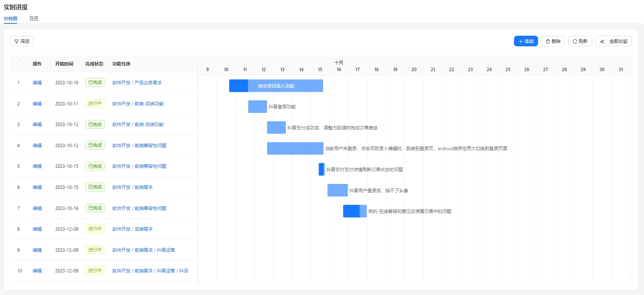
Task: Select the 抖音支付成功后 task bar
Action: pos(276,128)
